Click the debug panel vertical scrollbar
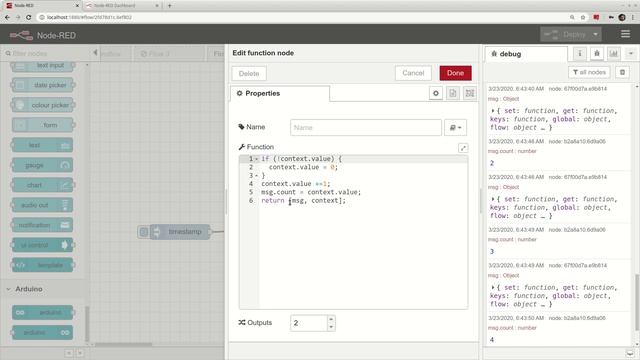The image size is (640, 360). [637, 302]
